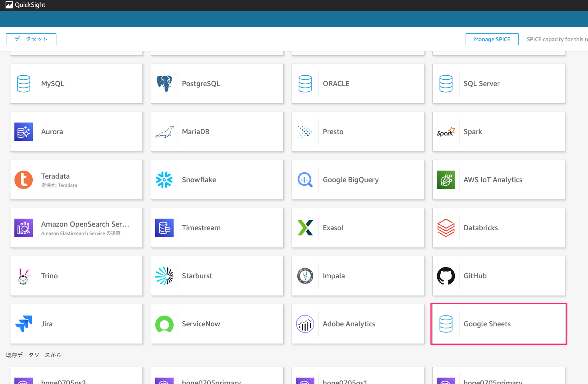This screenshot has width=588, height=384.
Task: Open Manage SPICE
Action: click(492, 39)
